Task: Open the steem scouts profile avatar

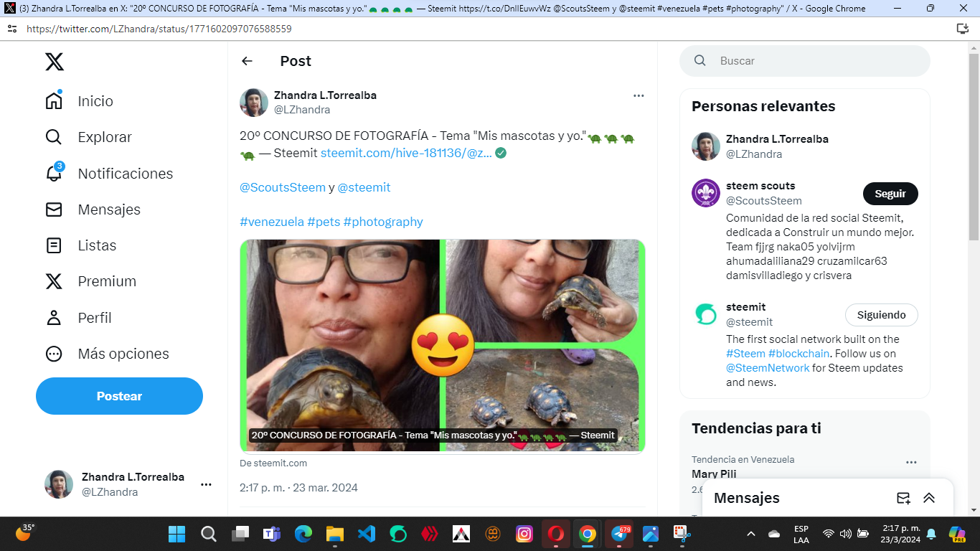Action: click(x=706, y=193)
